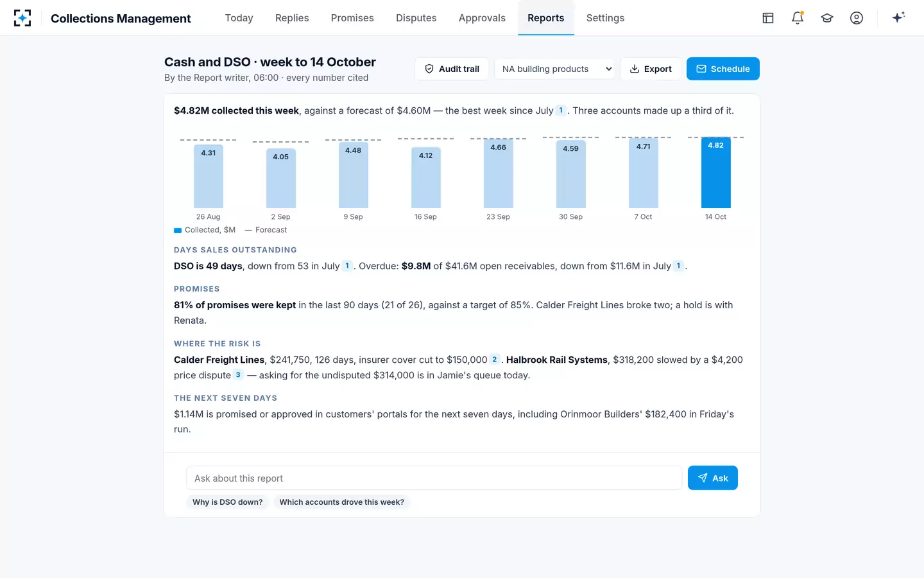The height and width of the screenshot is (578, 924).
Task: Click the 'Cash and DSO · week to 14 October' title
Action: click(x=270, y=62)
